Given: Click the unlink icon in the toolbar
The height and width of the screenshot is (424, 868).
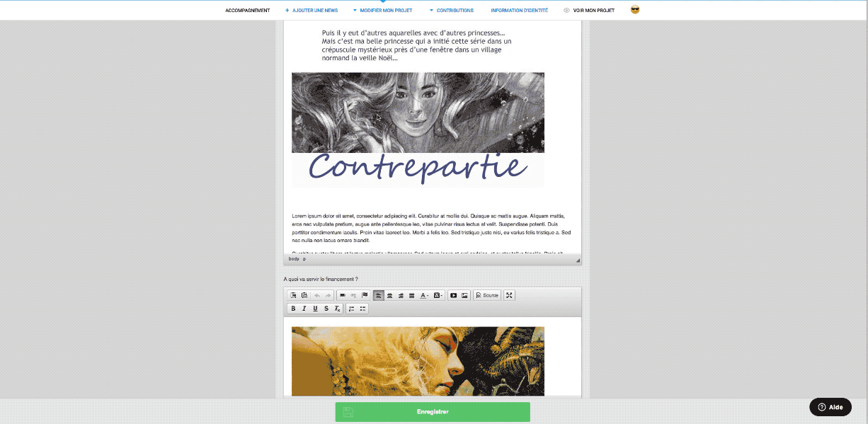Looking at the screenshot, I should (353, 295).
